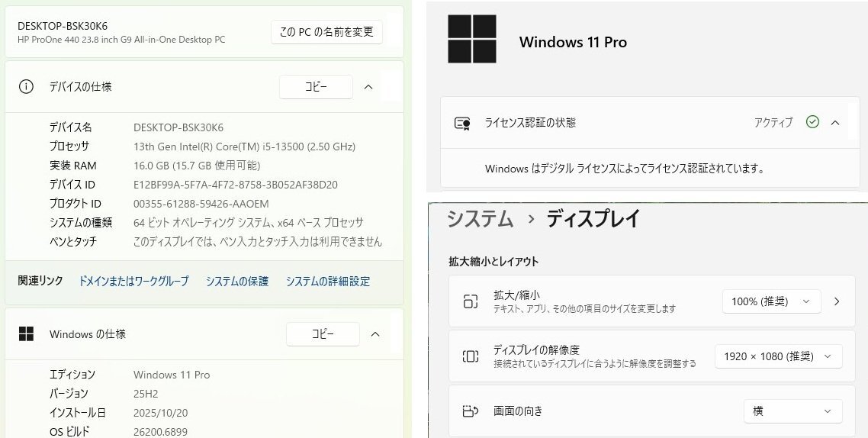Click install date 2025/10/20

[x=160, y=413]
